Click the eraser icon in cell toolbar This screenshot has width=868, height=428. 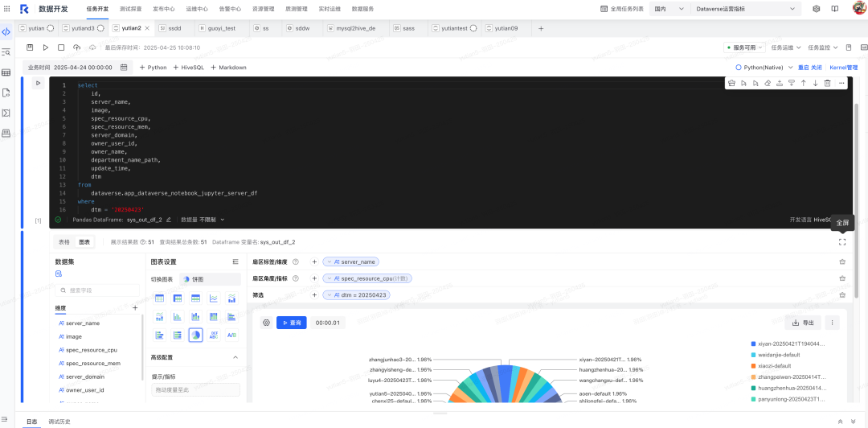768,83
